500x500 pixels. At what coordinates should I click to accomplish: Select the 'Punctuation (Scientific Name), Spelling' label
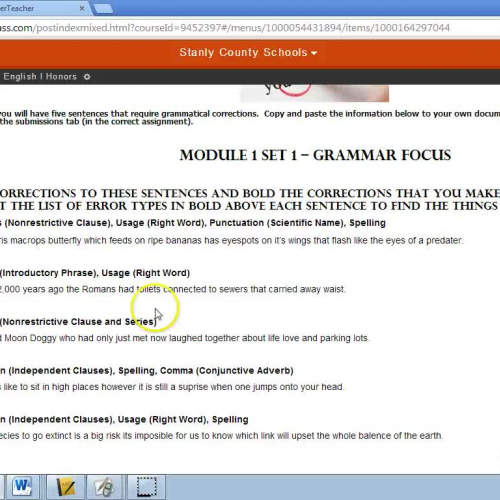click(297, 223)
